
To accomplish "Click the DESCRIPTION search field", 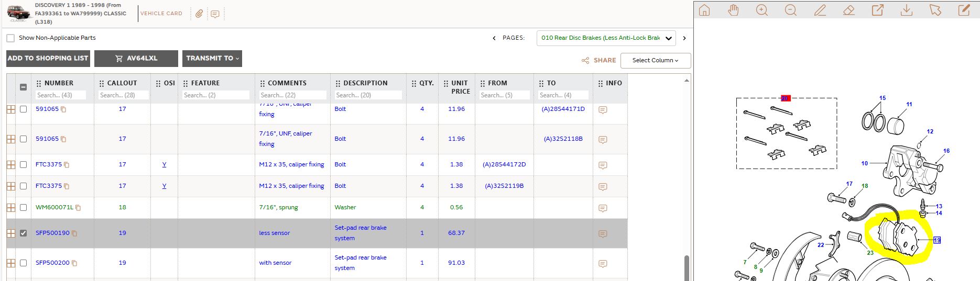I will coord(368,95).
